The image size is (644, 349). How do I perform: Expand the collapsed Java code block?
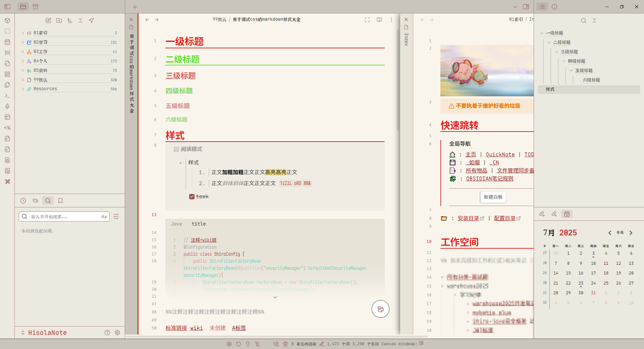click(275, 297)
